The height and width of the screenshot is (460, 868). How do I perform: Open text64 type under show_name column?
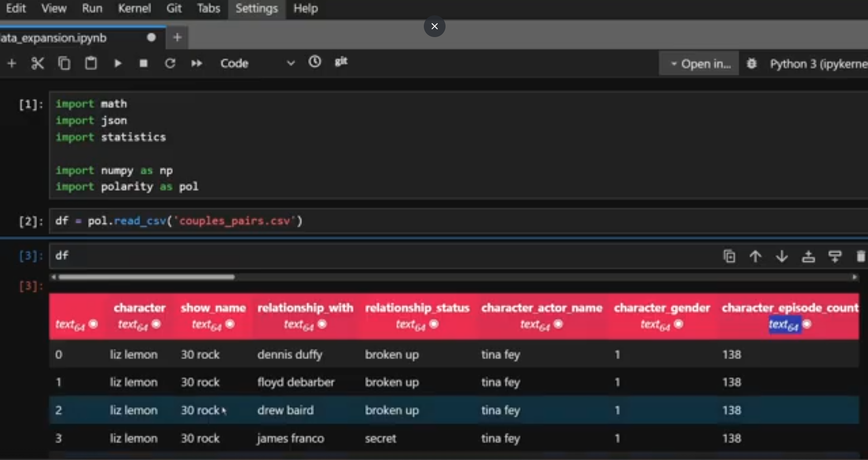(x=207, y=325)
